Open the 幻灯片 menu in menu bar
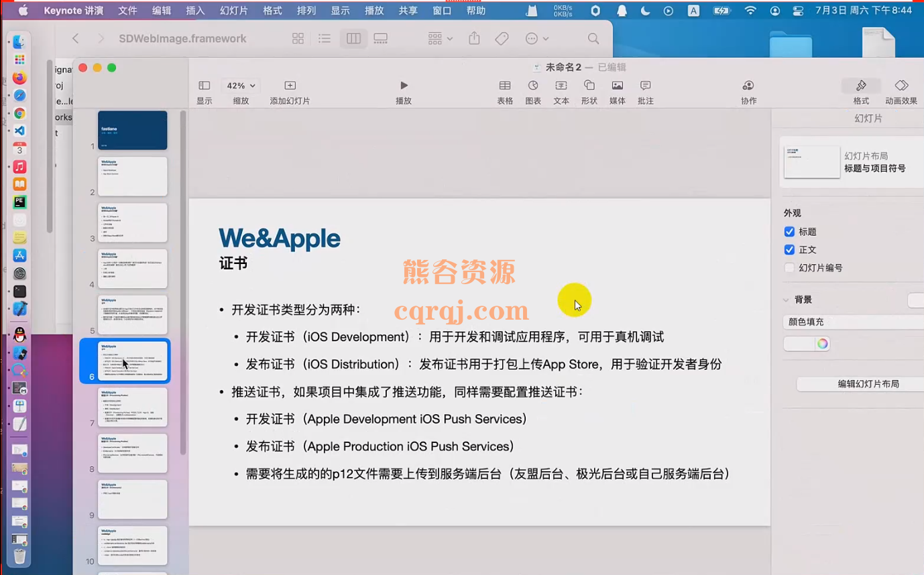The height and width of the screenshot is (575, 924). pos(234,11)
